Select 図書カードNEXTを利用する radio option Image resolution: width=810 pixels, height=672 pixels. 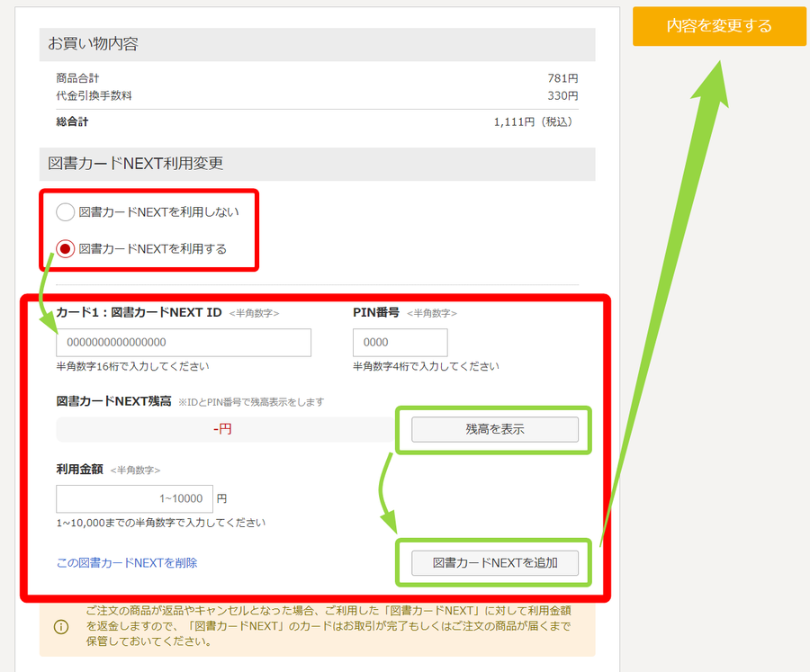(65, 249)
